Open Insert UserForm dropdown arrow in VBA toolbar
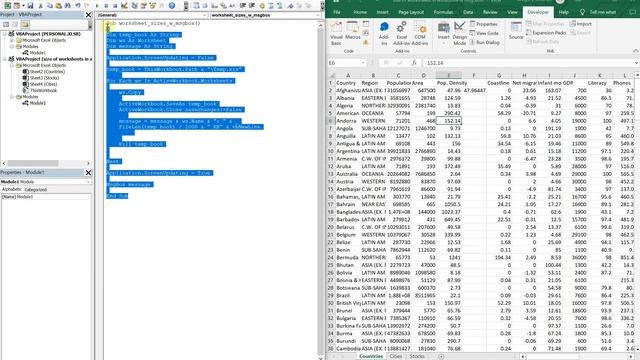The height and width of the screenshot is (360, 640). pyautogui.click(x=23, y=6)
